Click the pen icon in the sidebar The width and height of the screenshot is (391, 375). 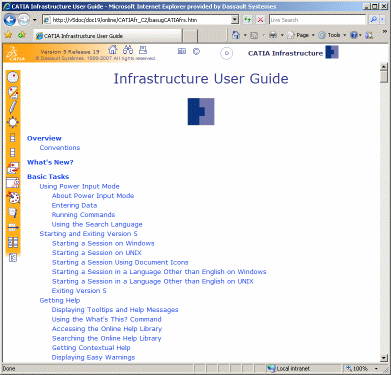(13, 107)
